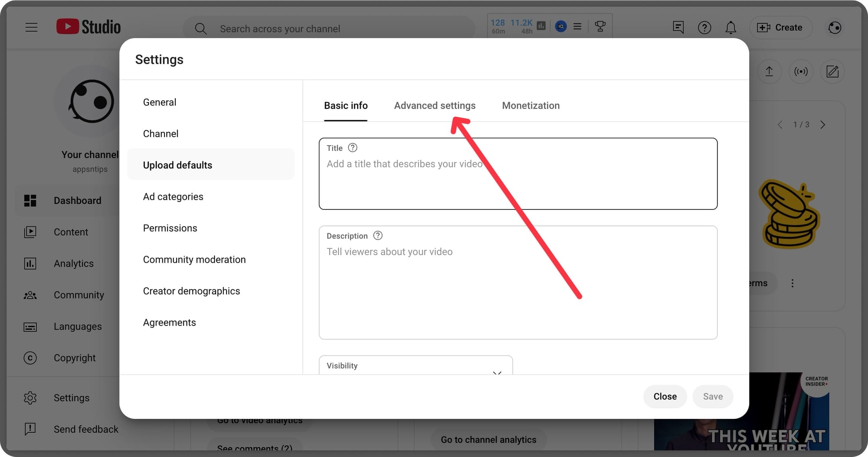Open the upload video icon
The width and height of the screenshot is (868, 457).
769,72
